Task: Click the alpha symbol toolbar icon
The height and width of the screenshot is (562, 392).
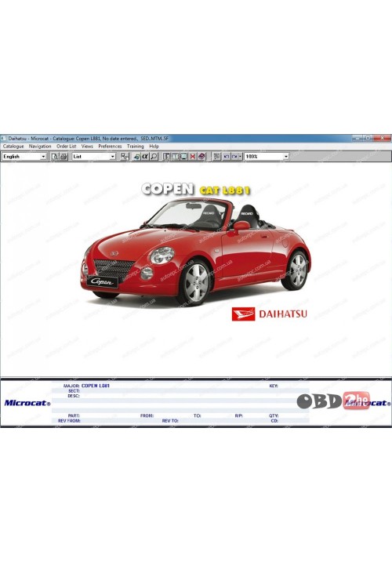Action: [145, 157]
